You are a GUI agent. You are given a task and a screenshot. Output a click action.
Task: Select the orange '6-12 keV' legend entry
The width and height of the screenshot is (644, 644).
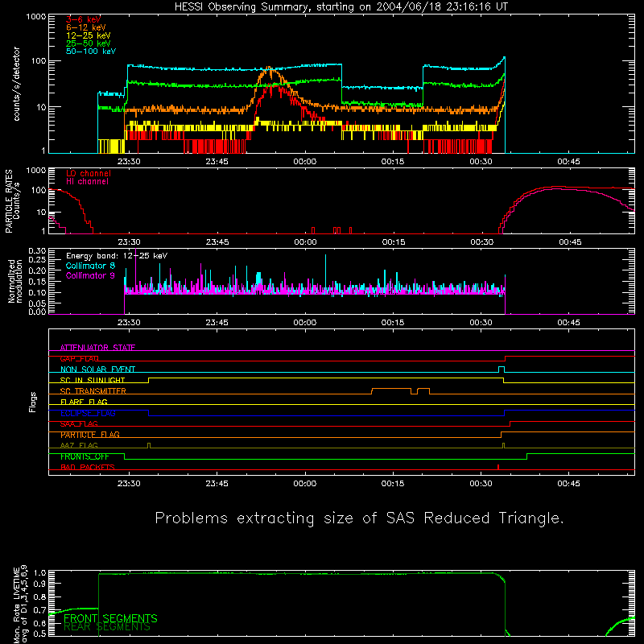(x=86, y=27)
